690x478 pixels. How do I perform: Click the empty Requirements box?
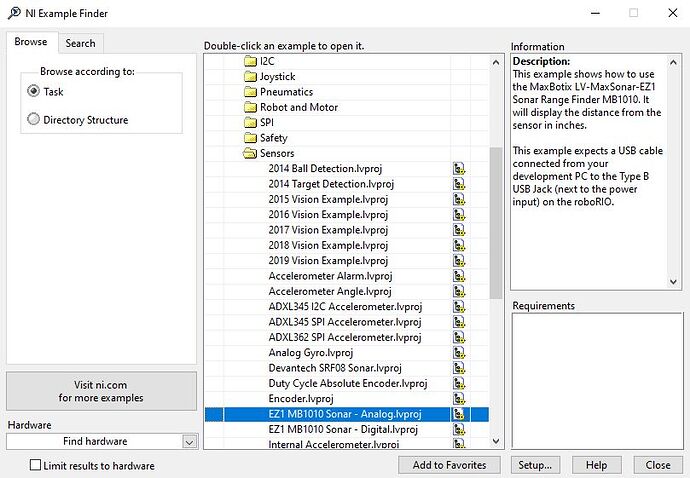pyautogui.click(x=597, y=381)
